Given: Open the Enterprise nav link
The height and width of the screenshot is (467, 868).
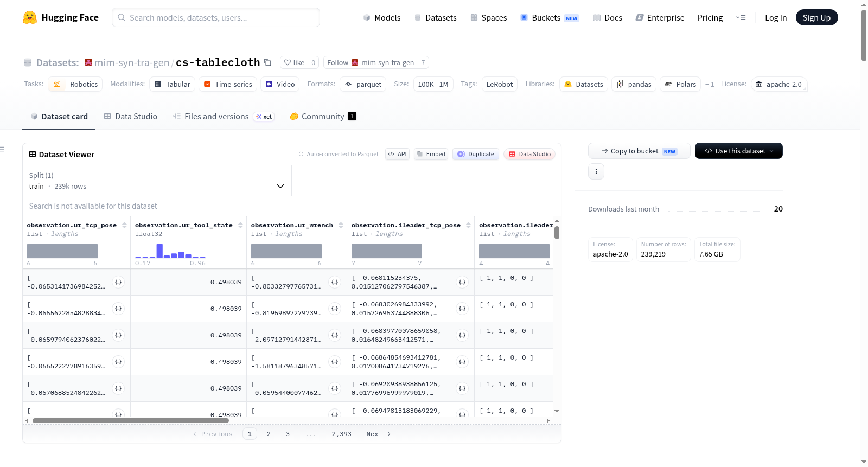Looking at the screenshot, I should pos(660,18).
